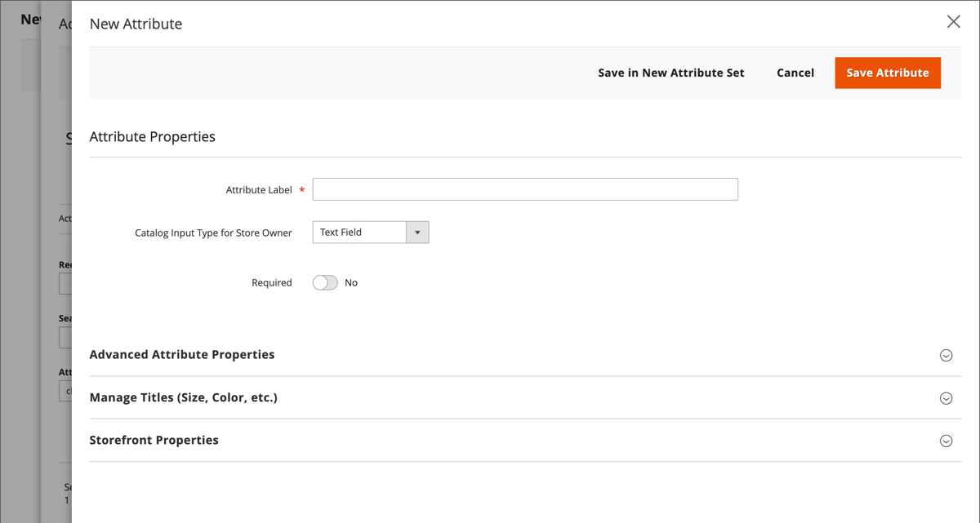This screenshot has height=523, width=980.
Task: Click the red asterisk beside Attribute Label
Action: 301,189
